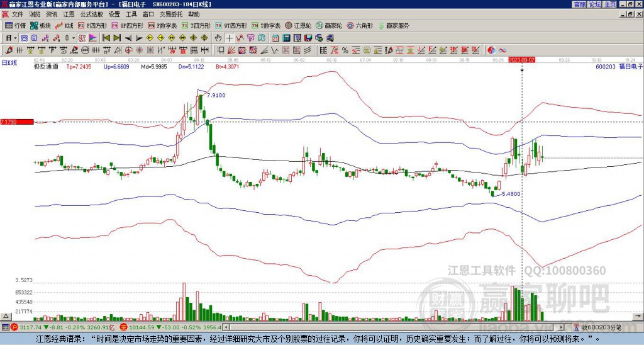This screenshot has width=644, height=345.
Task: Open the 文件 menu
Action: pos(18,14)
